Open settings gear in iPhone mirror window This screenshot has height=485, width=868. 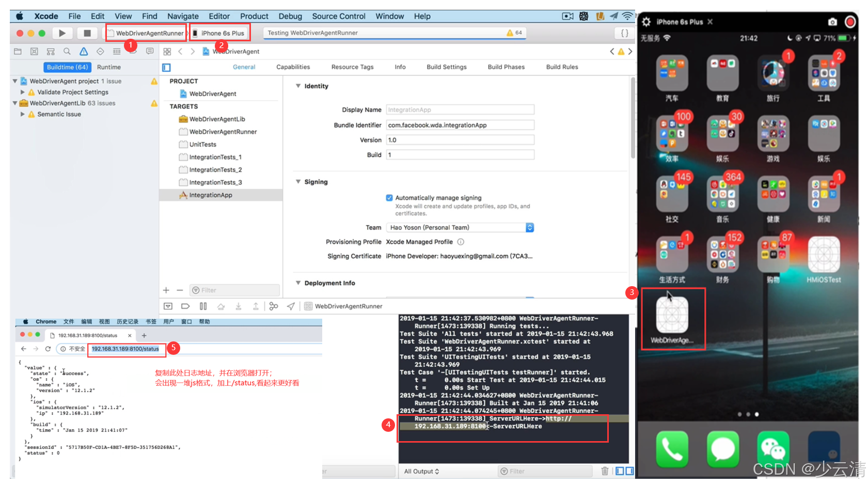[646, 22]
